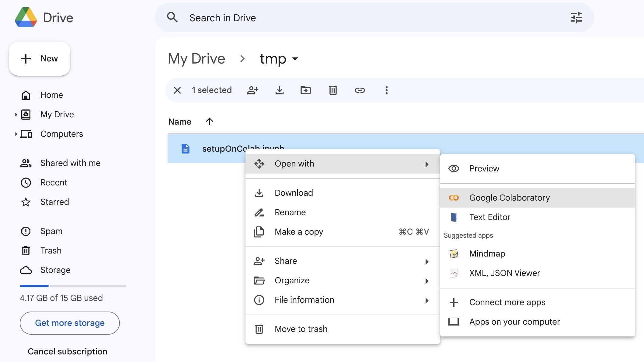Click the Cancel subscription link

67,352
